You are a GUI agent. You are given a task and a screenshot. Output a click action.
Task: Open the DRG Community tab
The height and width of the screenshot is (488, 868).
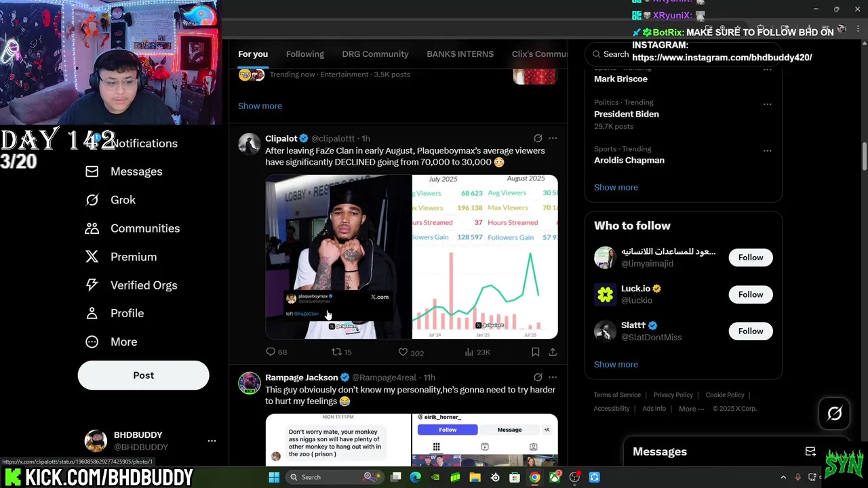375,54
